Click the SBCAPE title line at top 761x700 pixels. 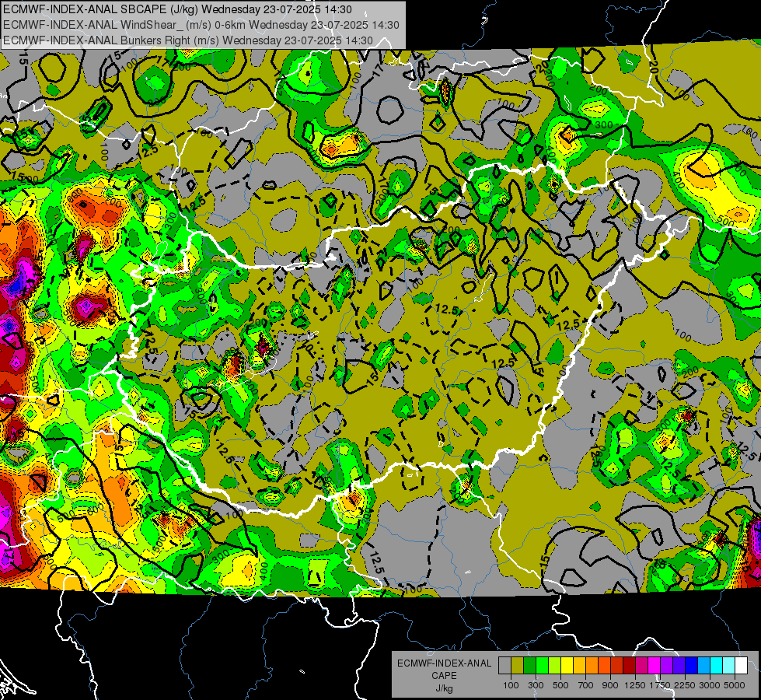(x=178, y=9)
